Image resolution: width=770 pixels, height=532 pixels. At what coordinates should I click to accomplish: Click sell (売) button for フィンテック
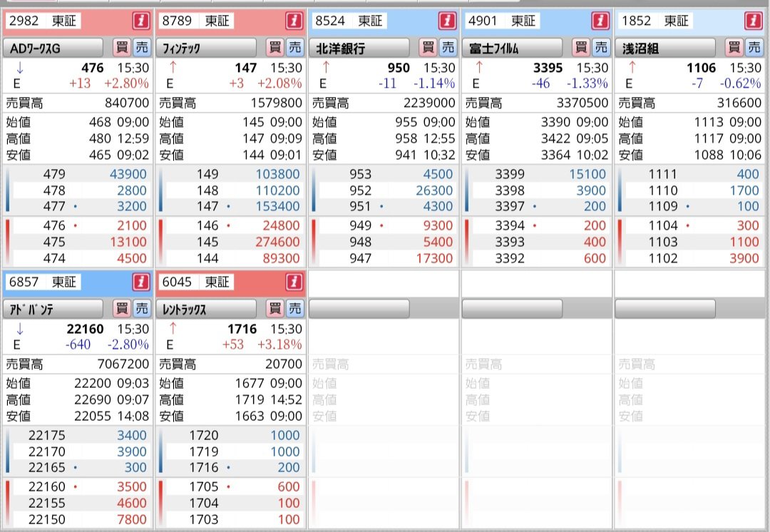295,48
